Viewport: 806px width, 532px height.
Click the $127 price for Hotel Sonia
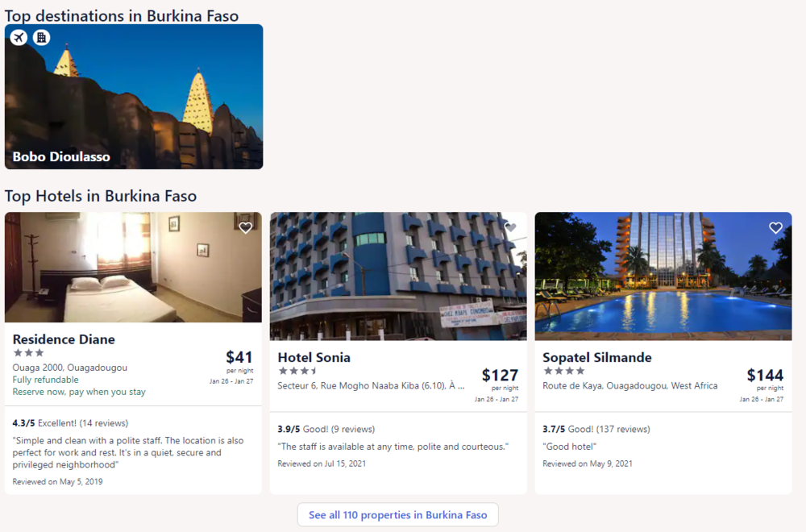coord(500,375)
